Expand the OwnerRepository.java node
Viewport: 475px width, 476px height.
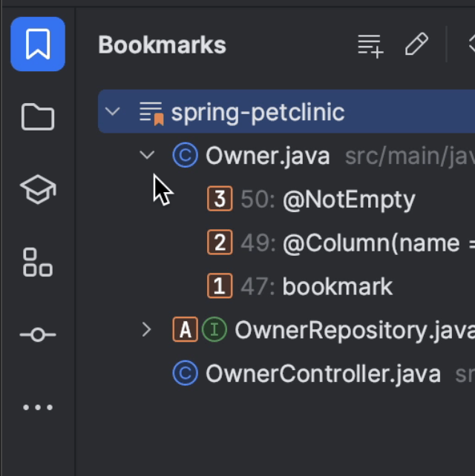(147, 330)
